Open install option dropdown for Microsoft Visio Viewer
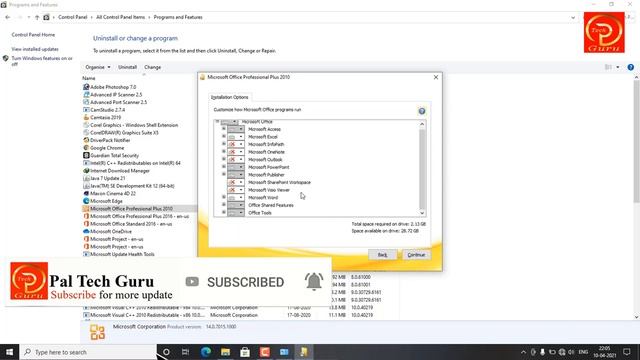 coord(236,190)
